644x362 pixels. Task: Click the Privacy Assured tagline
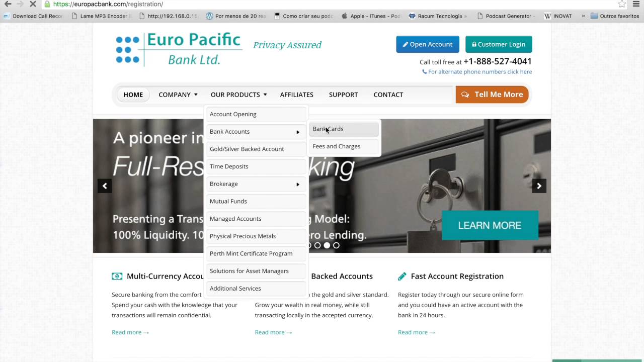tap(287, 45)
